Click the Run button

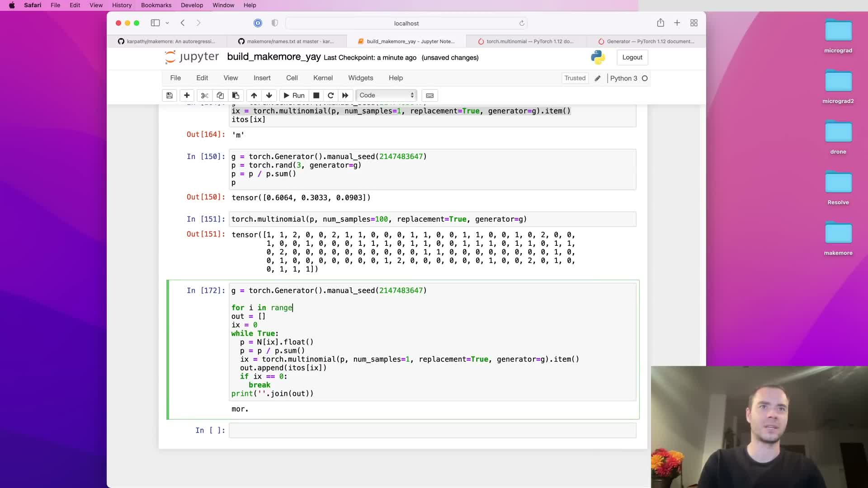[294, 95]
